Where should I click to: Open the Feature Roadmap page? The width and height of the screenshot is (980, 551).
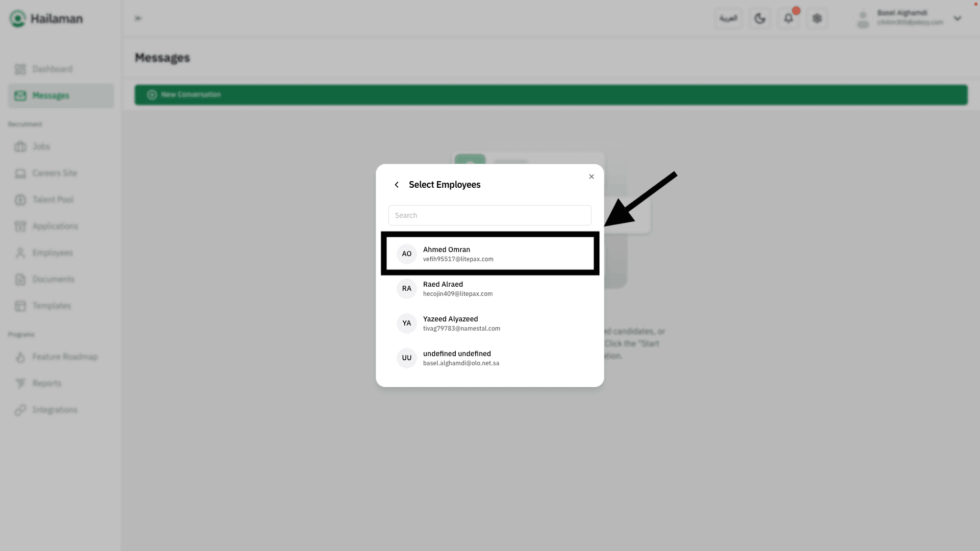(64, 357)
